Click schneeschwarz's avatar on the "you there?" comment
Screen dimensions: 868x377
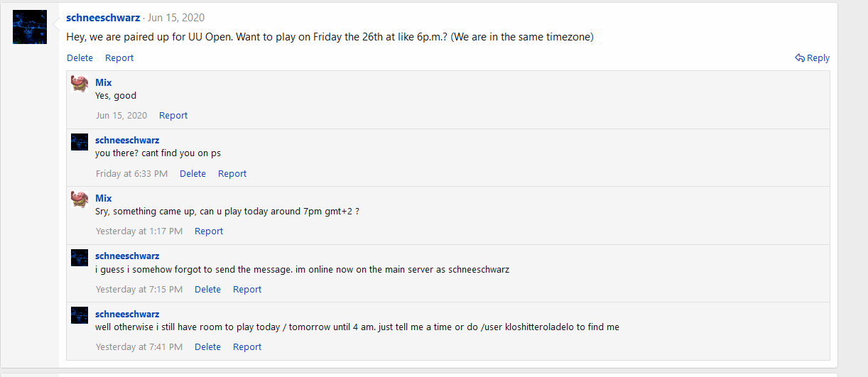(80, 141)
